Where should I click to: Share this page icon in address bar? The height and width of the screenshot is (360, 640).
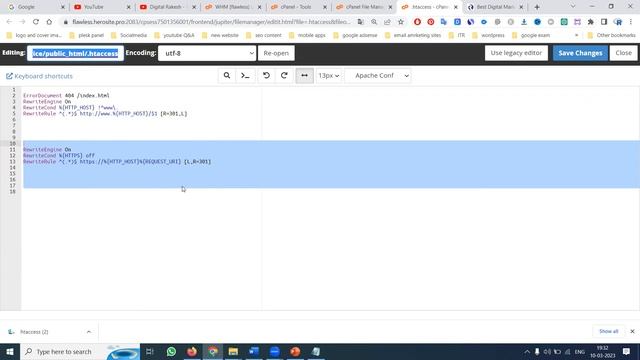387,22
